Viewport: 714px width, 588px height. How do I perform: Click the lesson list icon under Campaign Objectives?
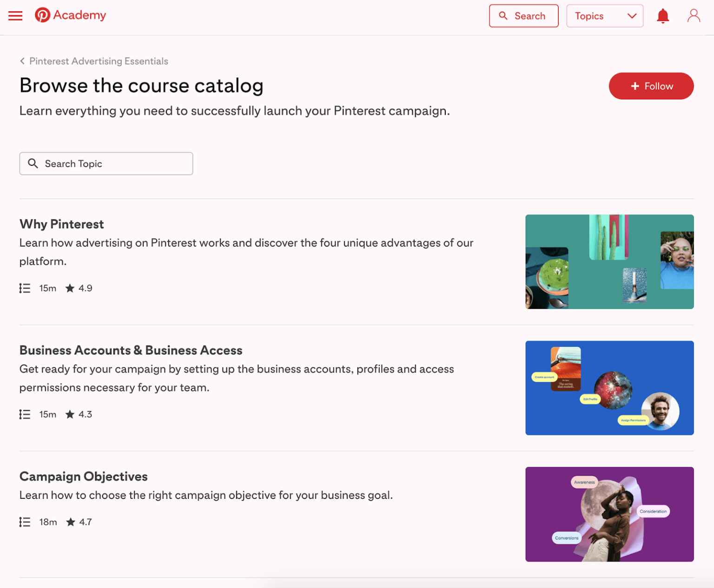[25, 522]
